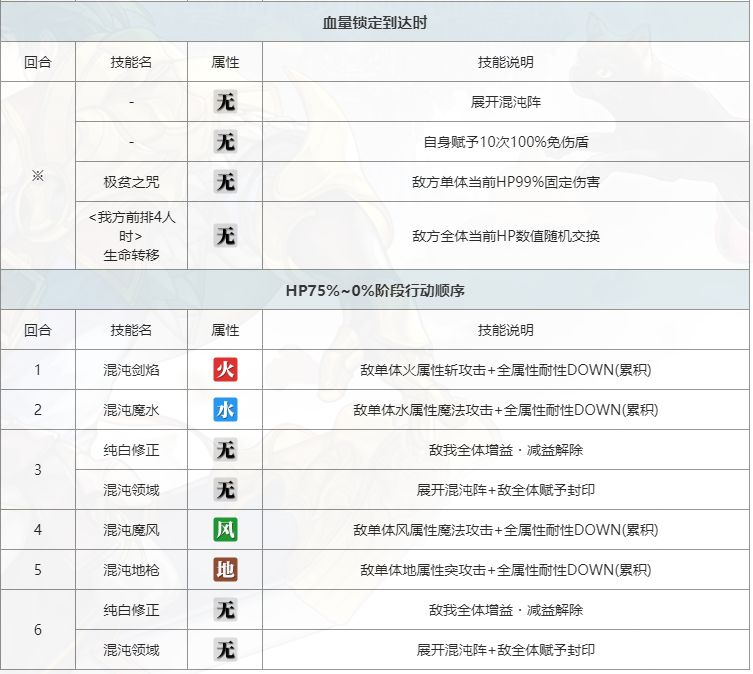
Task: Click description 敌单体水属性魔法攻击+全属性耐性DOWN
Action: click(506, 410)
